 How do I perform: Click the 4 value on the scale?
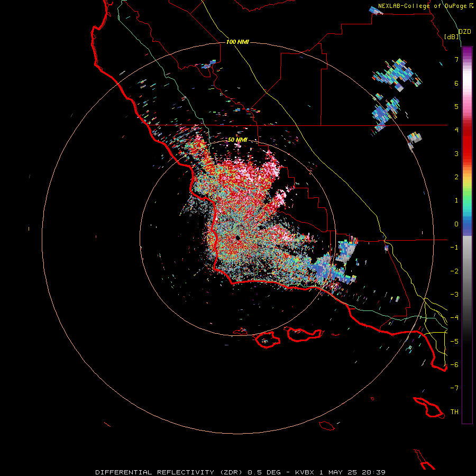[x=456, y=130]
